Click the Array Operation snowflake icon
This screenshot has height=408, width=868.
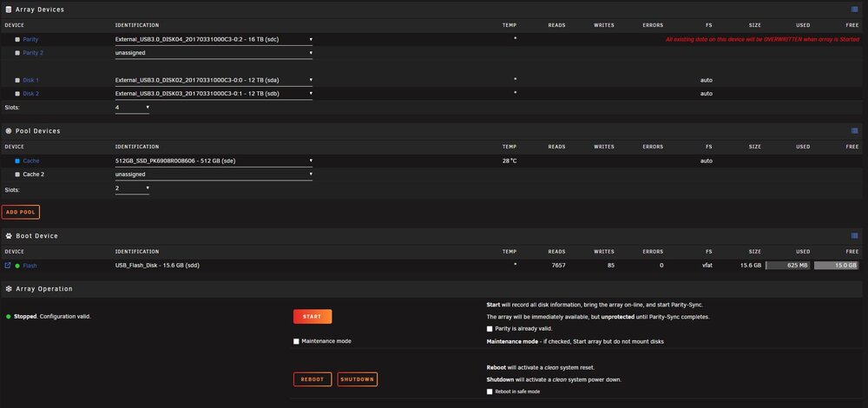coord(9,289)
